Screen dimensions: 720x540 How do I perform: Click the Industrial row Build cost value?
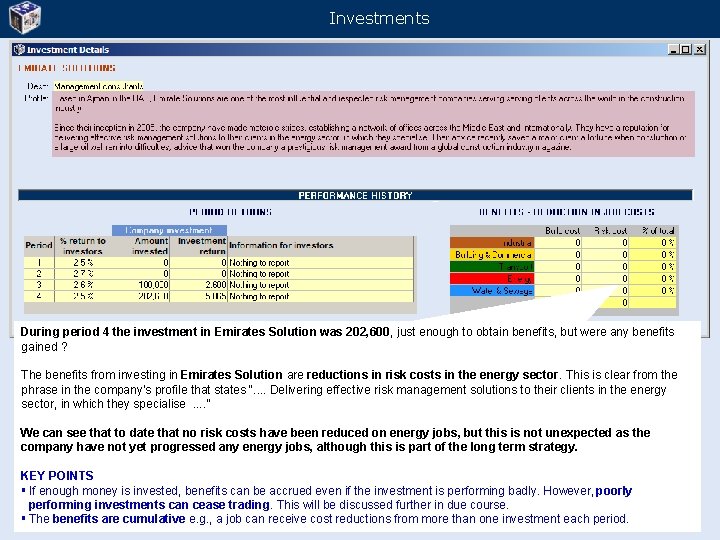[x=558, y=242]
